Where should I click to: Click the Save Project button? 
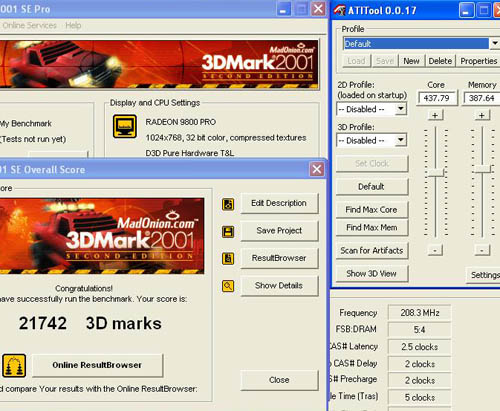pos(279,230)
